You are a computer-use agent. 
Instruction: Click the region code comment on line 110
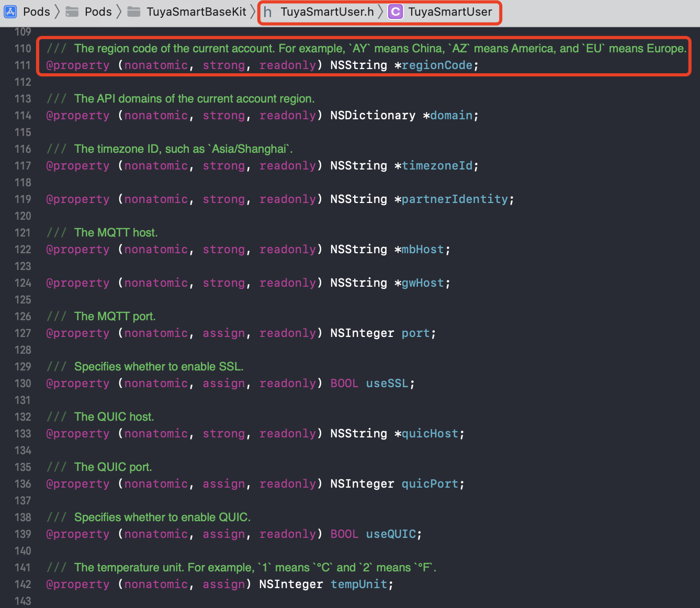point(380,48)
